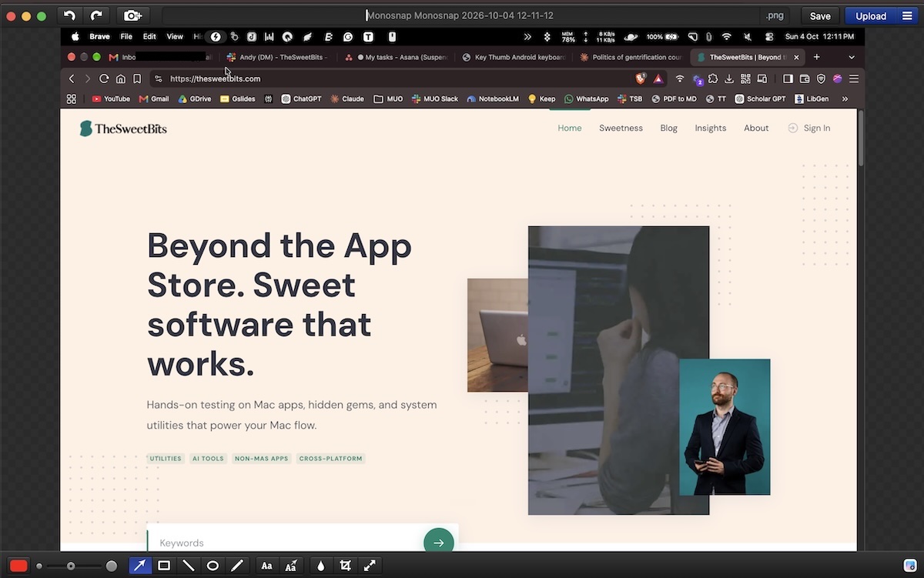Open the View menu
This screenshot has width=924, height=578.
[175, 36]
